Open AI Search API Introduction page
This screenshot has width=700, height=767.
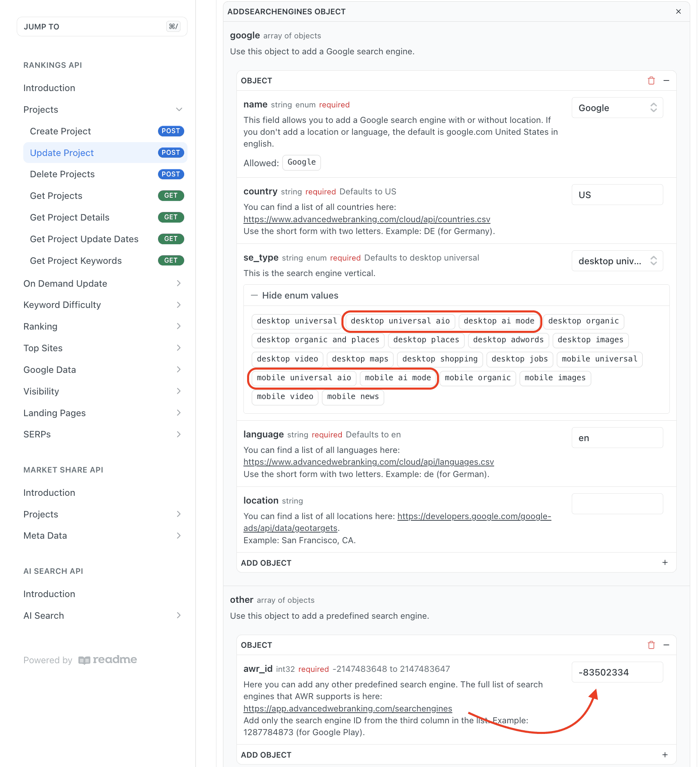tap(49, 594)
